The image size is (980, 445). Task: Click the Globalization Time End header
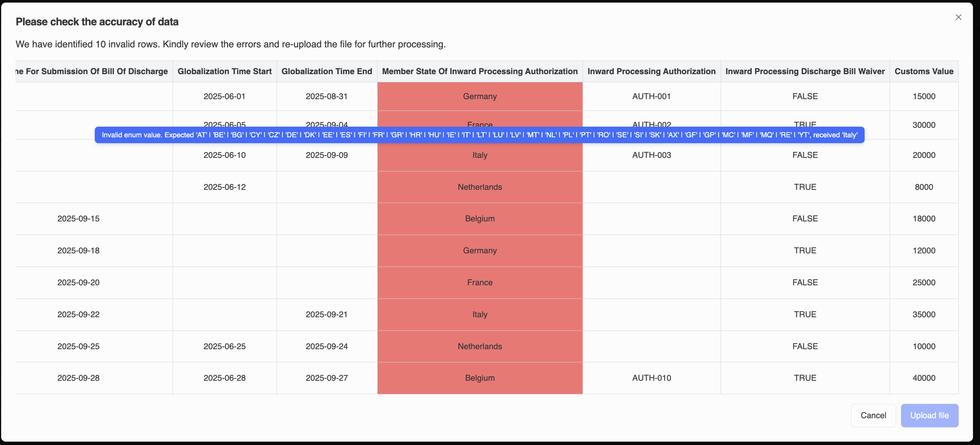(x=327, y=71)
